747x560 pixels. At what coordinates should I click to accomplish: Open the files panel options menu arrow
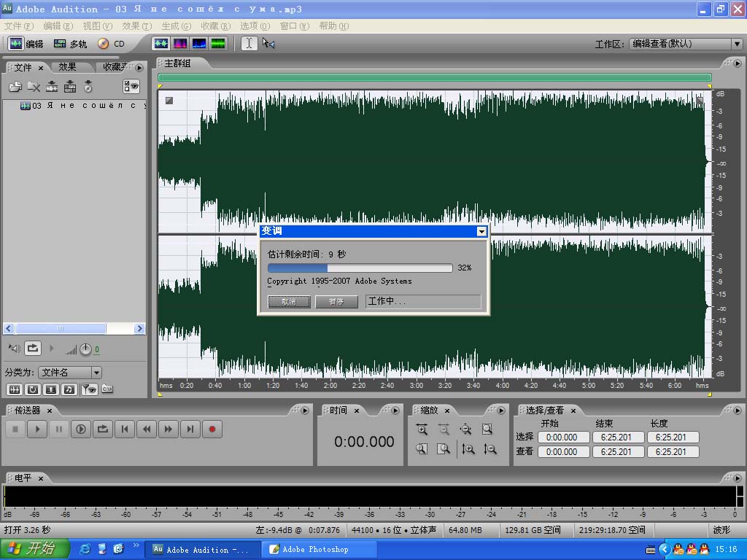(139, 68)
